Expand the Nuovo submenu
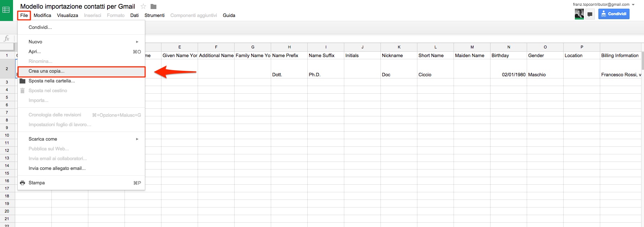 [x=81, y=42]
